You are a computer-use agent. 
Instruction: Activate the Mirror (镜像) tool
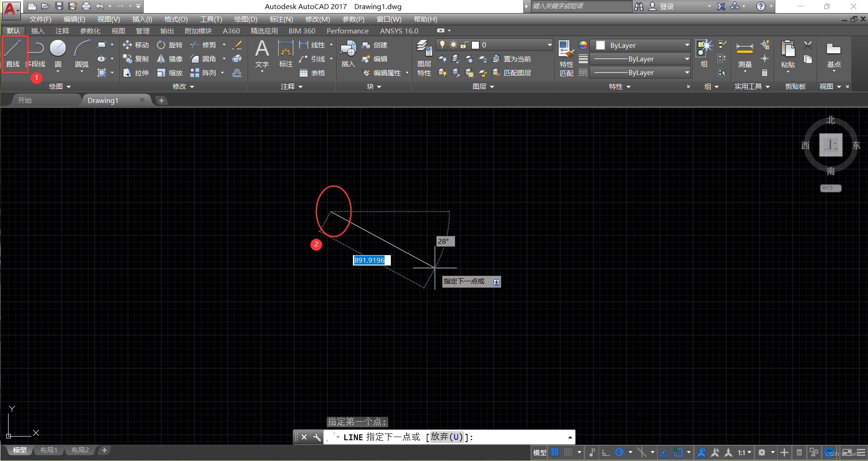(170, 59)
